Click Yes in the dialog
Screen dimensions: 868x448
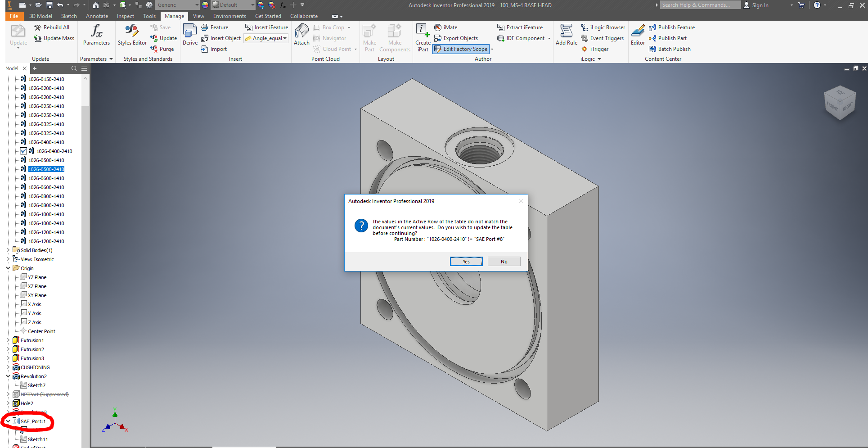(x=466, y=262)
